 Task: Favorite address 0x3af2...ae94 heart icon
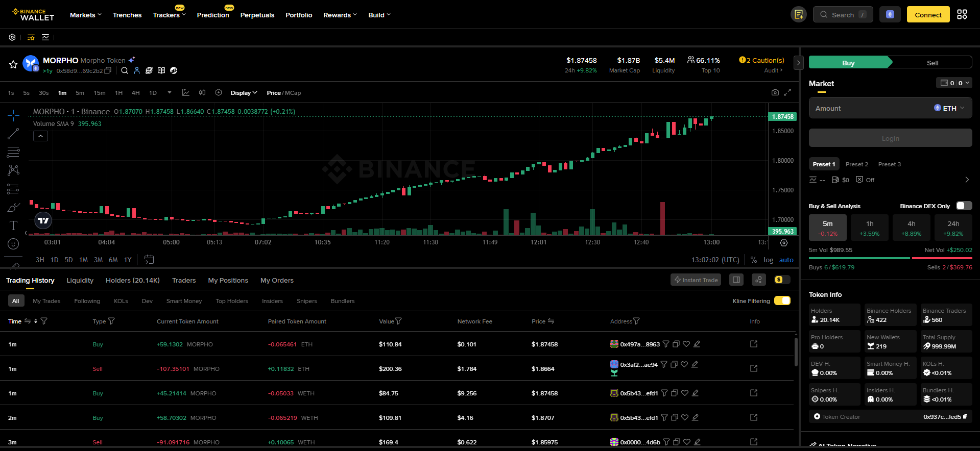[684, 364]
